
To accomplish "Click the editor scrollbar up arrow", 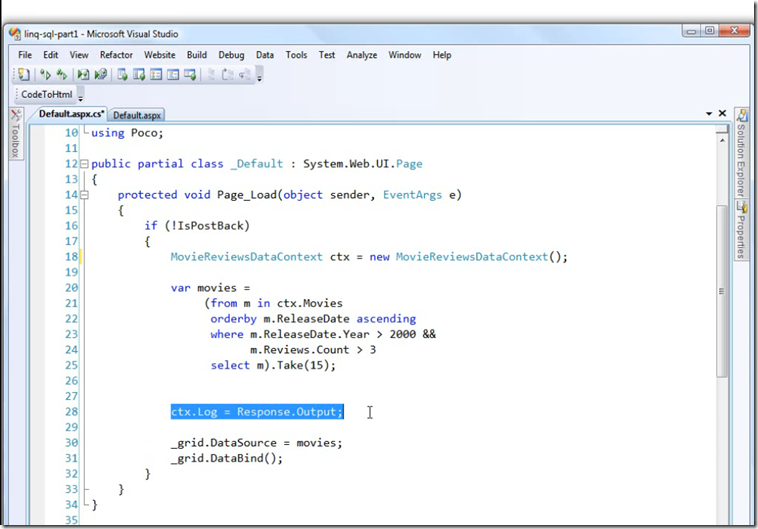I will (722, 140).
